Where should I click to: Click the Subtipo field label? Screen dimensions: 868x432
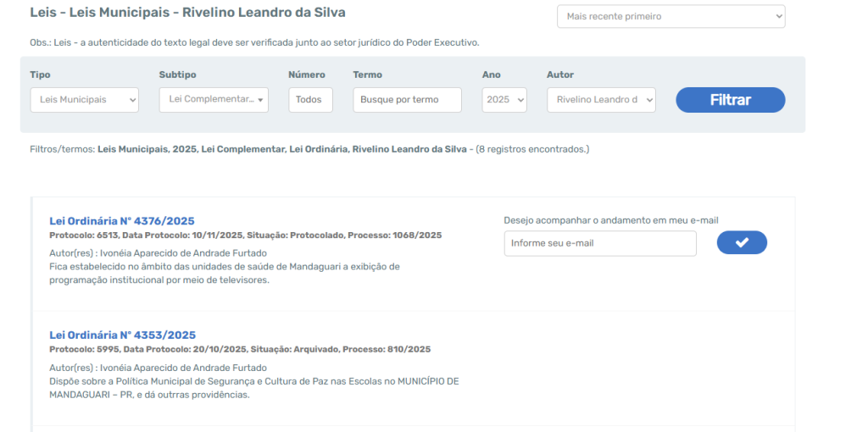tap(177, 75)
